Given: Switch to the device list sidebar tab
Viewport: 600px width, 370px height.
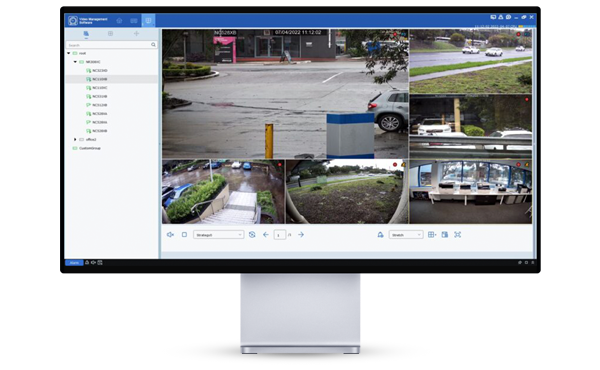Looking at the screenshot, I should point(86,34).
